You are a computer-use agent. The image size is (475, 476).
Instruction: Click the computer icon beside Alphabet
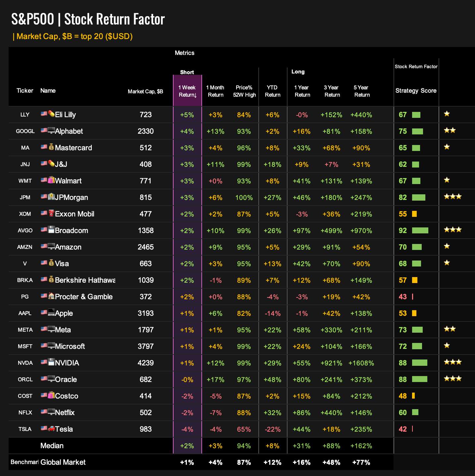tap(51, 130)
